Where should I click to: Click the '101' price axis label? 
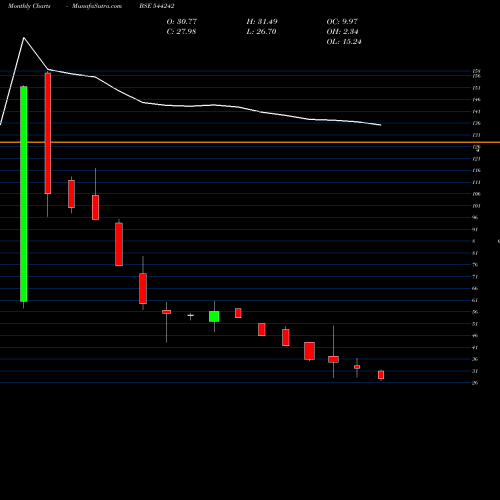click(x=476, y=206)
